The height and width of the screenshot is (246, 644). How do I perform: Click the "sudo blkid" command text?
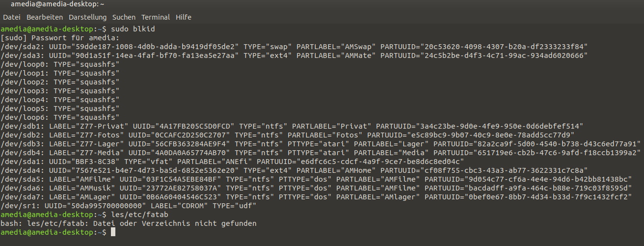(x=133, y=29)
